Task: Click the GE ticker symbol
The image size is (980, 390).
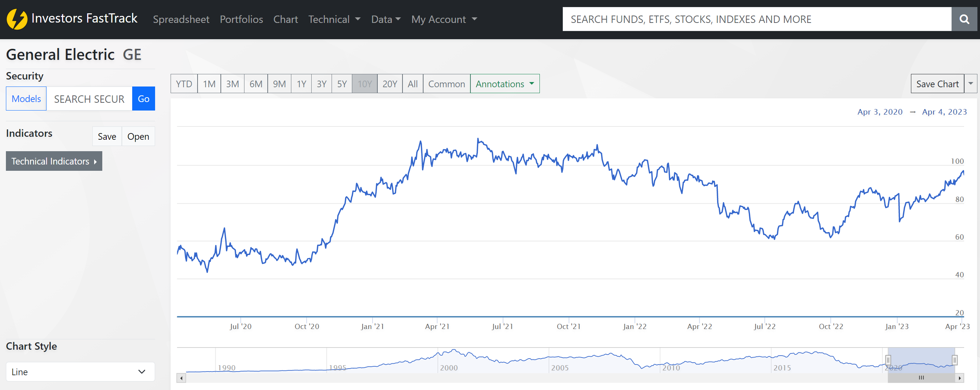Action: pos(132,54)
